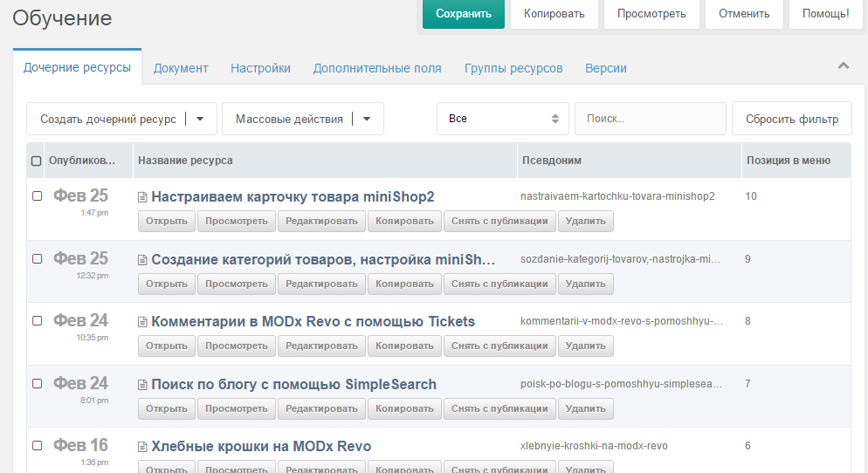Click document icon beside Комментарии в MODx Revo
The width and height of the screenshot is (868, 473).
(x=142, y=322)
